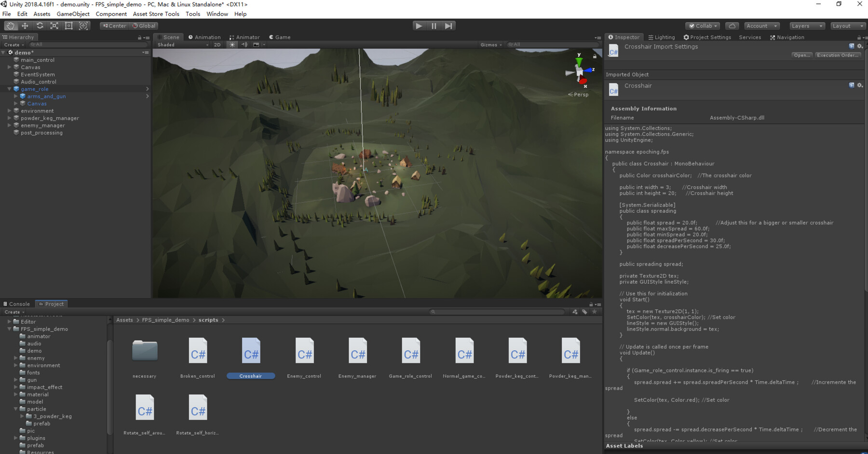This screenshot has width=868, height=454.
Task: Open the necessary folder
Action: [x=145, y=358]
